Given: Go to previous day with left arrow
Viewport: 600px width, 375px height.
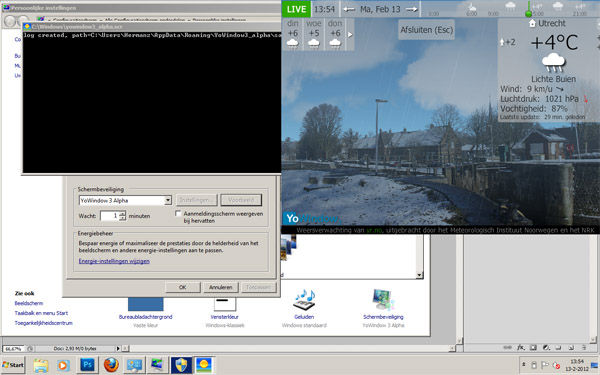Looking at the screenshot, I should pos(349,9).
